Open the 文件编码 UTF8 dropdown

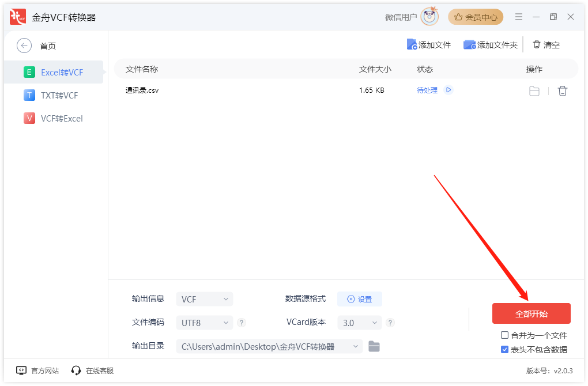coord(205,323)
